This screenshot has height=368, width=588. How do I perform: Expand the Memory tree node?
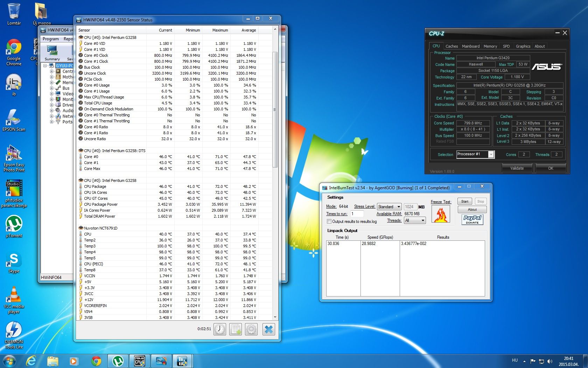(51, 82)
